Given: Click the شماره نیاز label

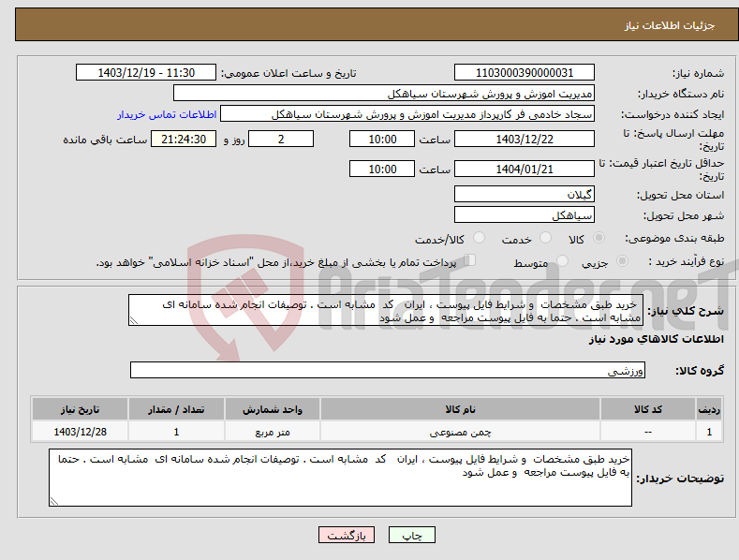Looking at the screenshot, I should 698,73.
